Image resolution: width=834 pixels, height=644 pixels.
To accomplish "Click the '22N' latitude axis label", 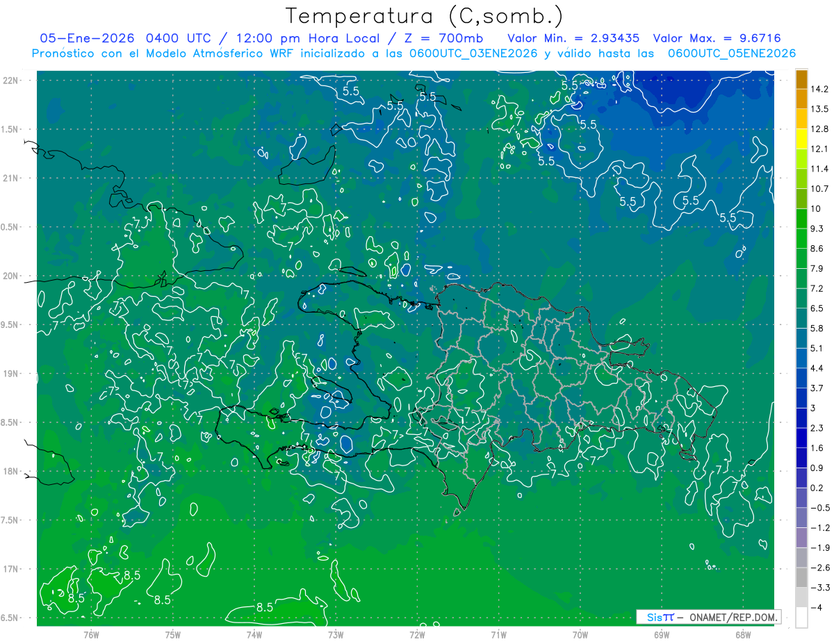I will point(11,81).
